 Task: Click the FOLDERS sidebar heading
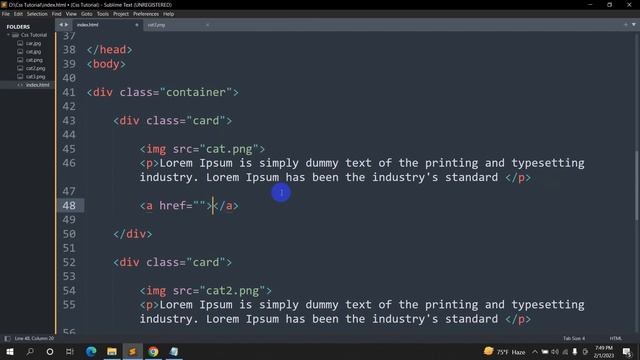pyautogui.click(x=18, y=27)
